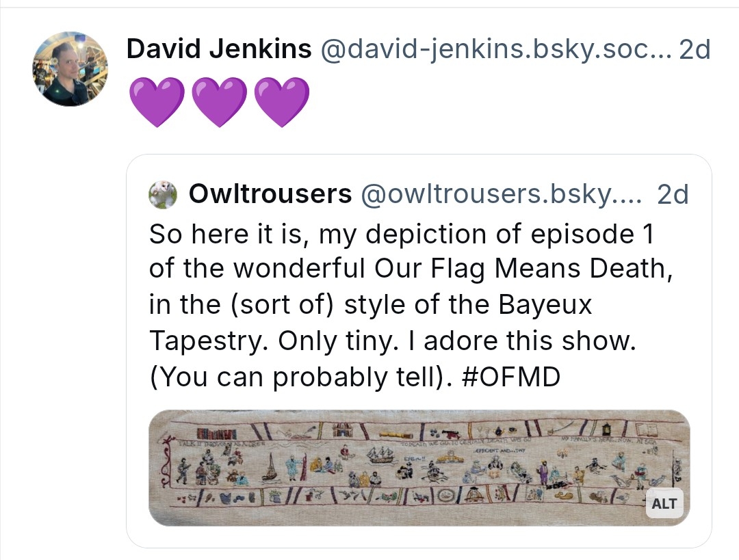Open David Jenkins's profile avatar
739x560 pixels.
tap(70, 69)
